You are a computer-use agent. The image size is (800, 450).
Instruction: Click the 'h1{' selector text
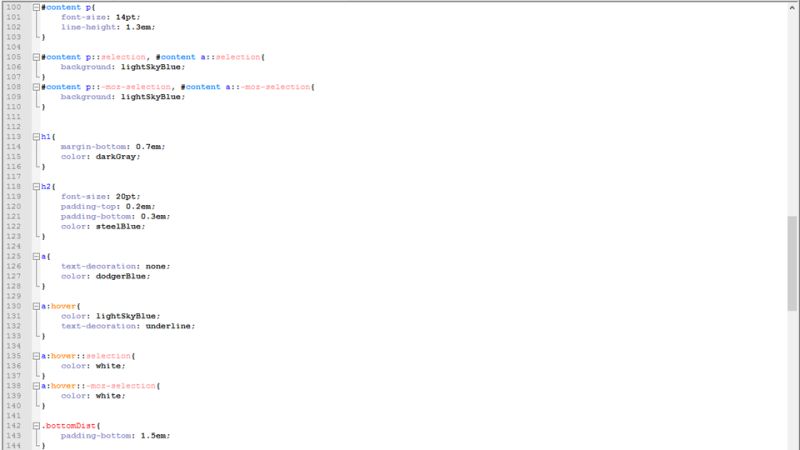pos(48,137)
